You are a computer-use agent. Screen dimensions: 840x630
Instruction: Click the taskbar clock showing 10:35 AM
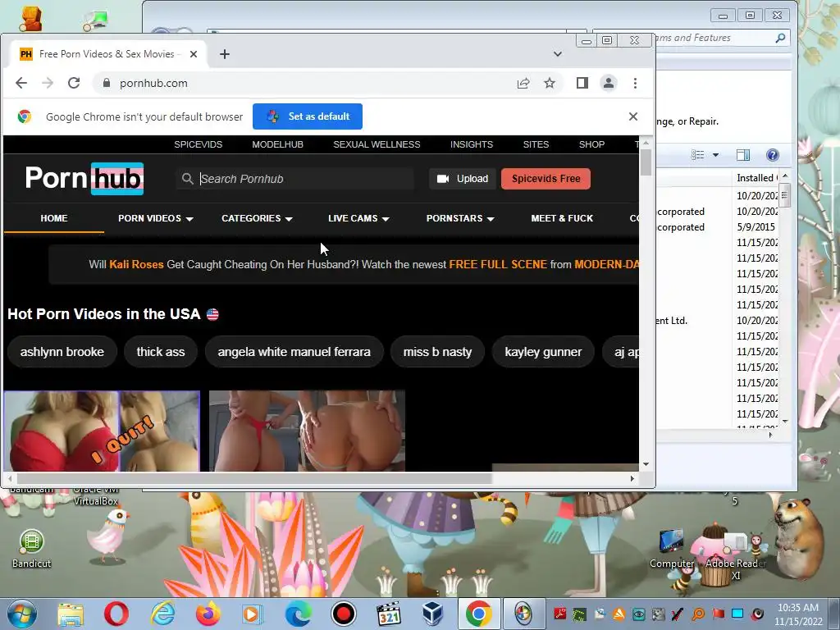797,614
